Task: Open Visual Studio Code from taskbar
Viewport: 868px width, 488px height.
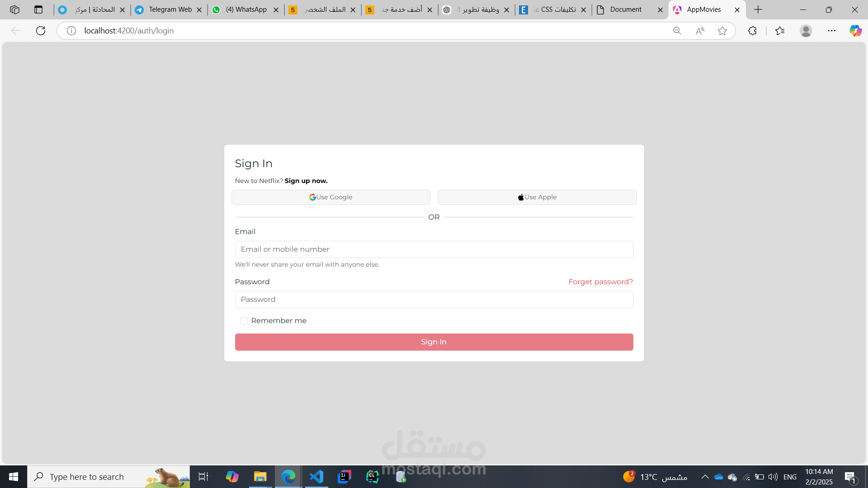Action: [x=316, y=477]
